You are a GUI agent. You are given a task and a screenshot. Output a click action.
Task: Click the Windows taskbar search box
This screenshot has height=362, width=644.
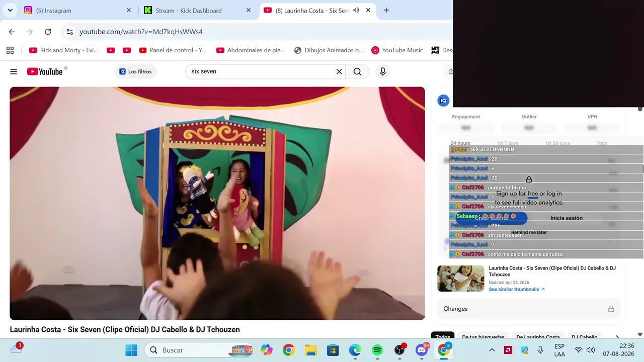[x=200, y=350]
